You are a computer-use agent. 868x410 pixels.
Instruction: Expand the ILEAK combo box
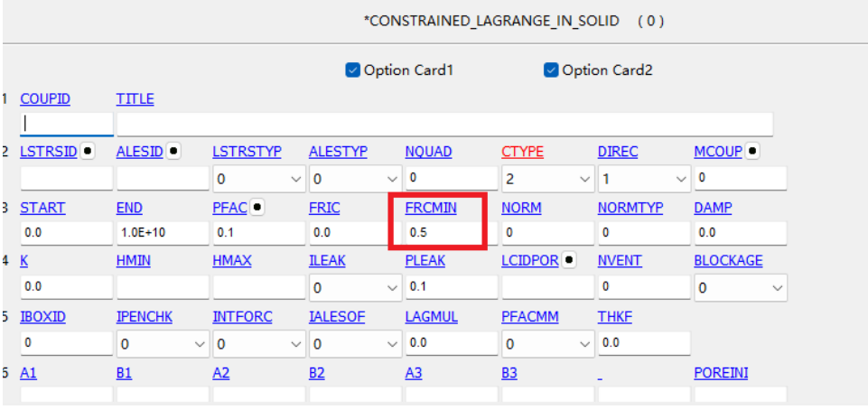tap(355, 288)
